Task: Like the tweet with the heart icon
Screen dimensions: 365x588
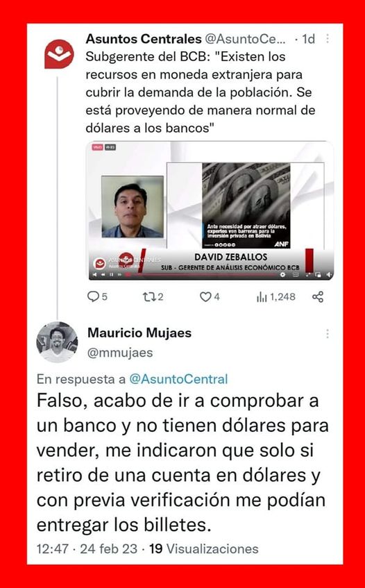Action: pyautogui.click(x=205, y=297)
